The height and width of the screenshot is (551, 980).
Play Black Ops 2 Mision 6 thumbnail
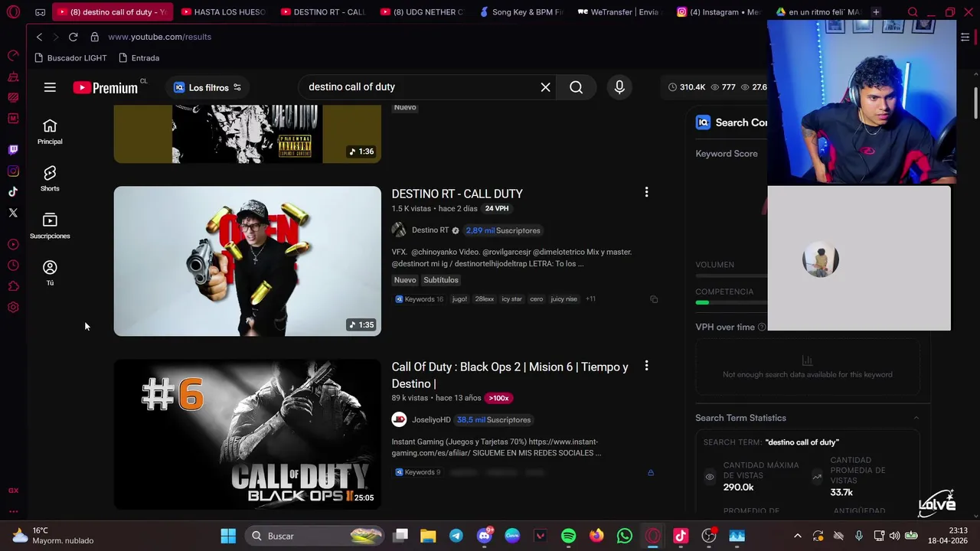pyautogui.click(x=247, y=434)
